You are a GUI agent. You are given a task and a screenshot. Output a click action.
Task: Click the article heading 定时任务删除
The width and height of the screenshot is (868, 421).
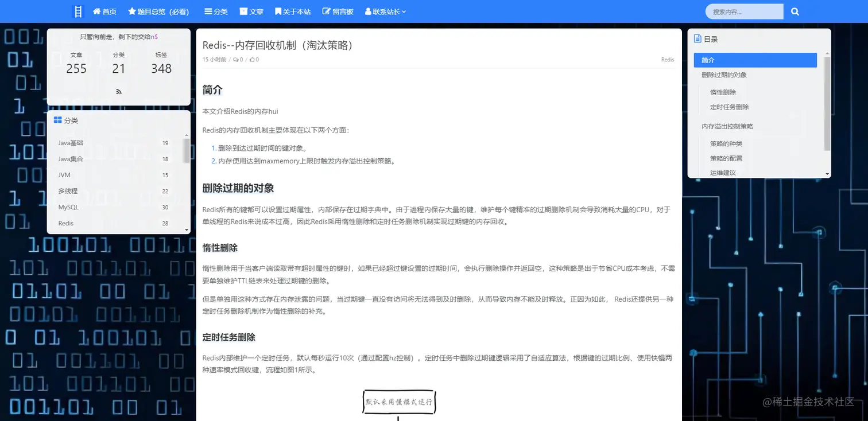[229, 337]
